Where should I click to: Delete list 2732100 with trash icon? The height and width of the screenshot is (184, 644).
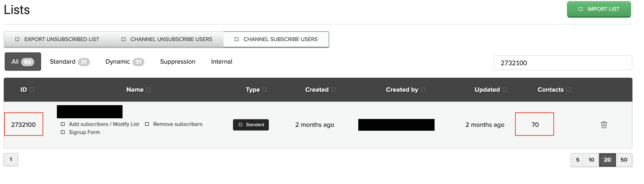point(604,125)
